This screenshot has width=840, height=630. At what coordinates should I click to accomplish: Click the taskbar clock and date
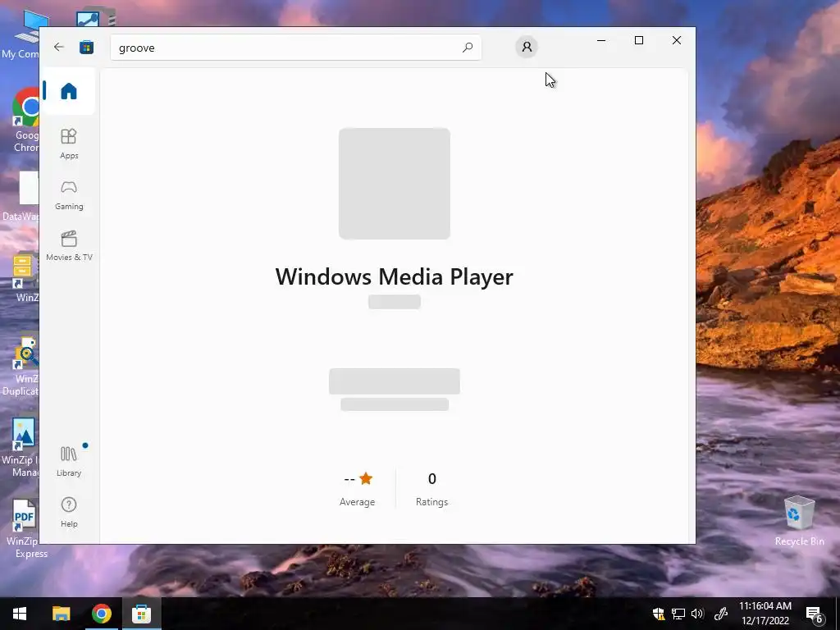click(765, 614)
